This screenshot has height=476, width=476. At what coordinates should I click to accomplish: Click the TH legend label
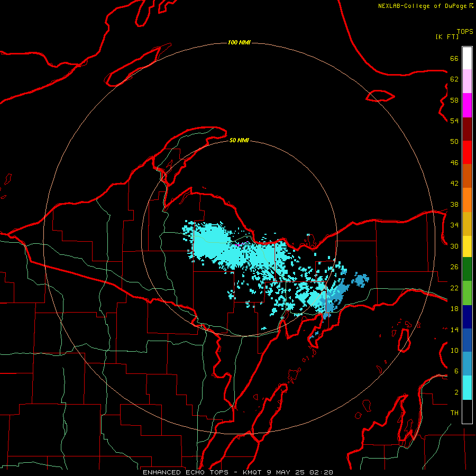(x=454, y=413)
